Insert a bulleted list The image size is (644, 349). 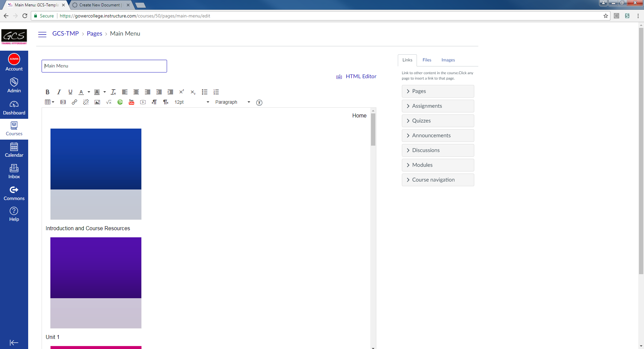[205, 92]
